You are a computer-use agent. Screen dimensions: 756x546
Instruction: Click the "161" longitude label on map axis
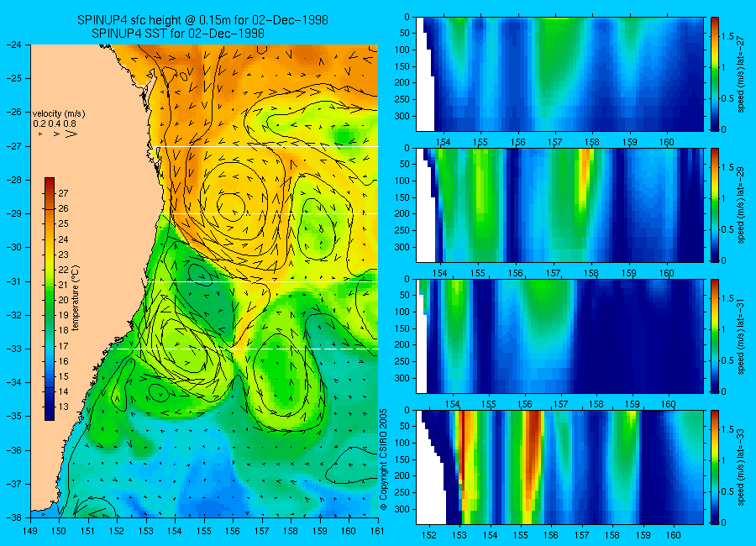[377, 531]
